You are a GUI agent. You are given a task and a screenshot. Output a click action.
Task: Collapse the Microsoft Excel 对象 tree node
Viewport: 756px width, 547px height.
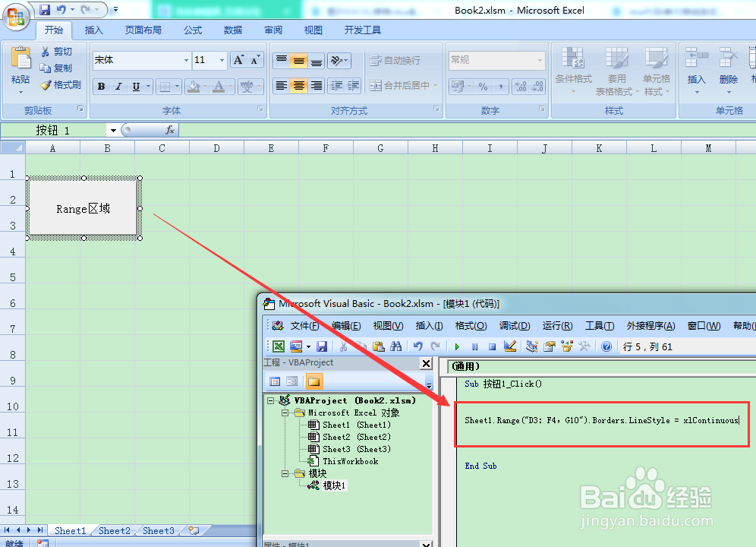[285, 413]
